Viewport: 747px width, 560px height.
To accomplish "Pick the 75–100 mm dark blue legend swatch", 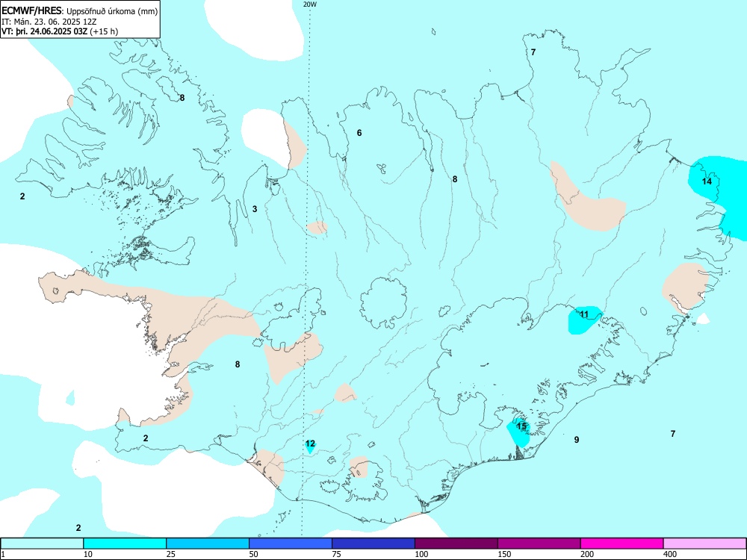I will (373, 544).
